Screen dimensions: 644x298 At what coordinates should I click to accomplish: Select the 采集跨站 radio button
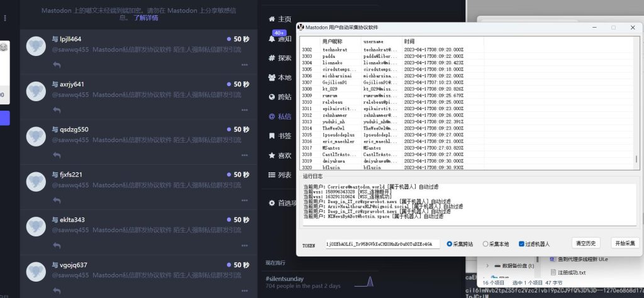coord(450,244)
